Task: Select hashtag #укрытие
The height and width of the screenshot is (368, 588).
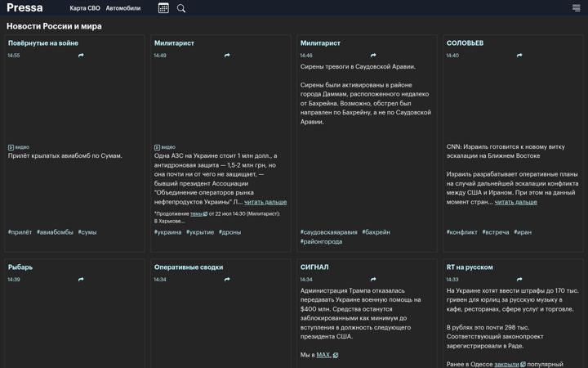Action: tap(200, 232)
